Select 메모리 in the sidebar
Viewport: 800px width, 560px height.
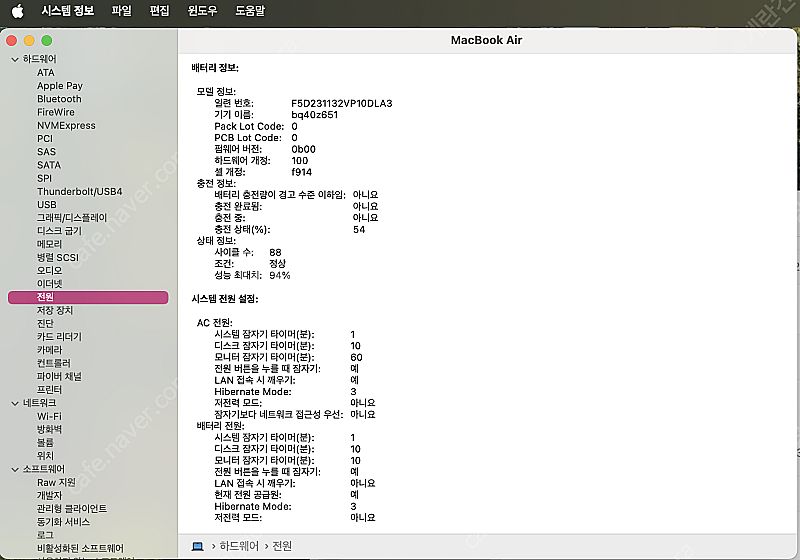(x=49, y=244)
